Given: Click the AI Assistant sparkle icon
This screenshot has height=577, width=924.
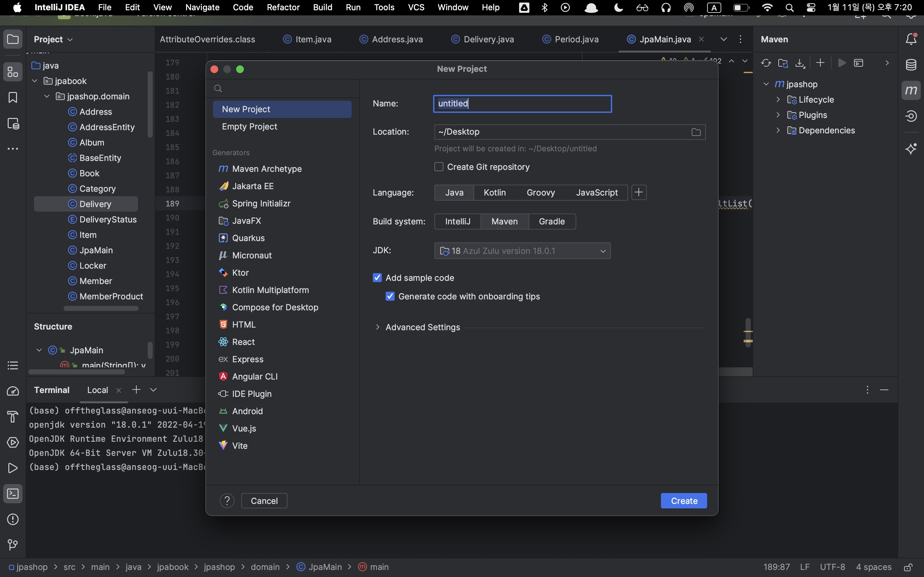Looking at the screenshot, I should click(911, 149).
